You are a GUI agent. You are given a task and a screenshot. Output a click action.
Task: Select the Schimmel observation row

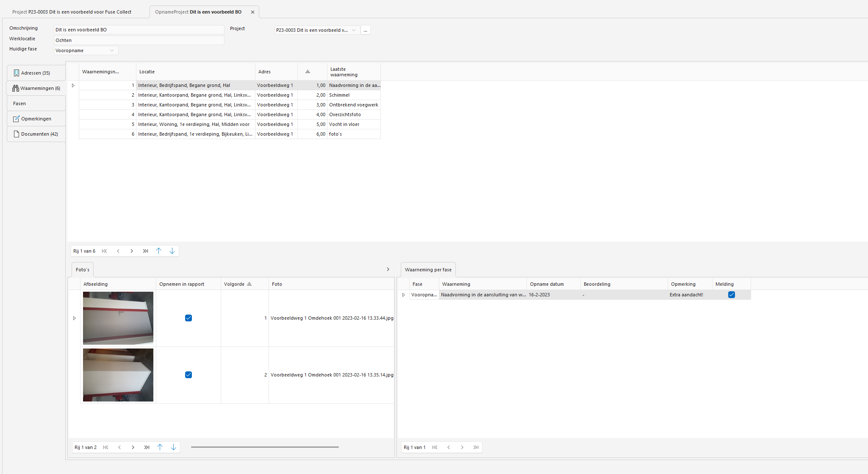230,95
